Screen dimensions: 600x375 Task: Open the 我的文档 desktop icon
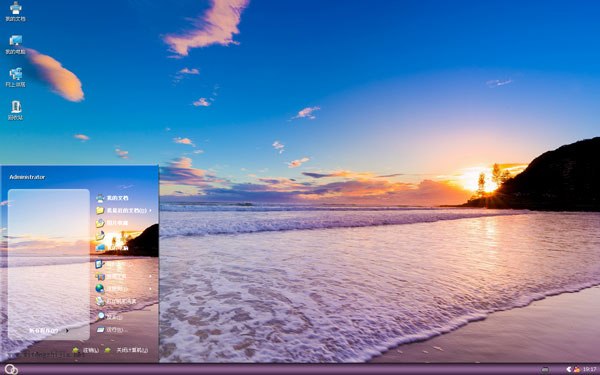(15, 11)
